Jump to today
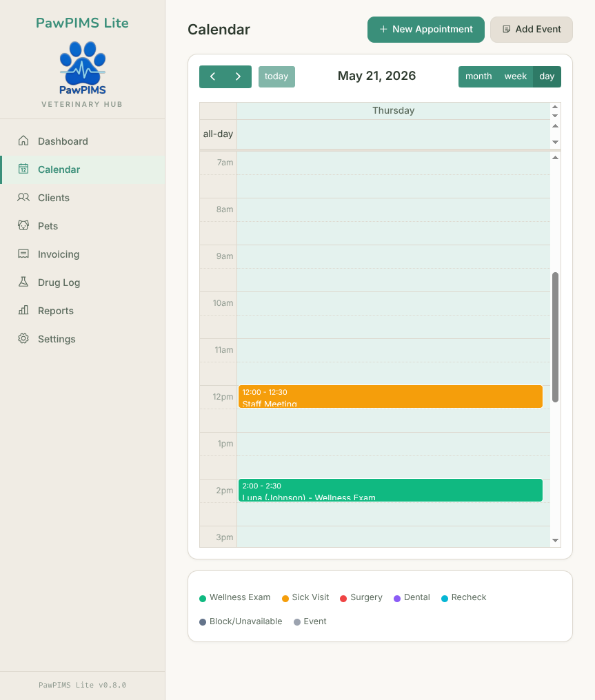Image resolution: width=595 pixels, height=700 pixels. [x=276, y=76]
